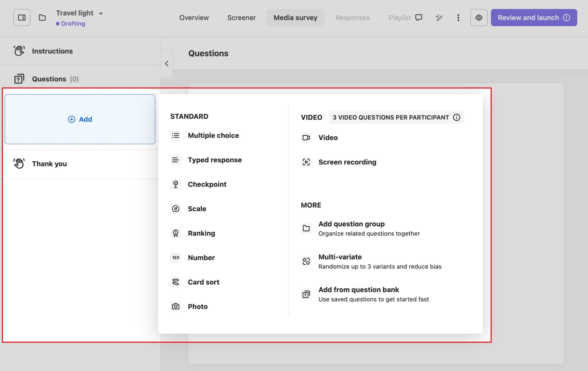Pick the Scale question icon
Image resolution: width=588 pixels, height=371 pixels.
click(x=176, y=209)
